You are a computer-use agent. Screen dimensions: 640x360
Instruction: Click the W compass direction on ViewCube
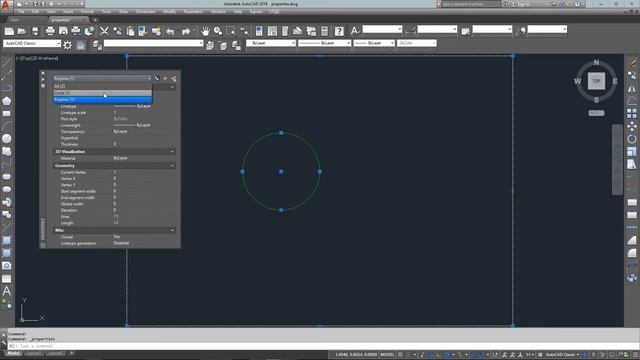point(578,81)
